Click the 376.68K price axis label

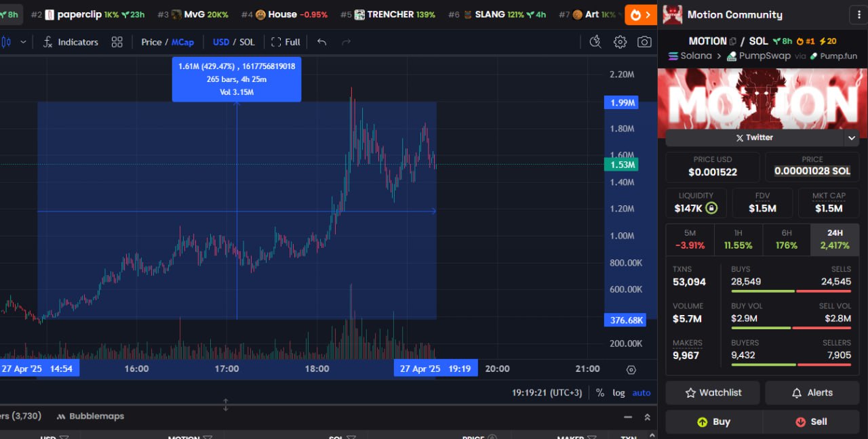click(625, 320)
